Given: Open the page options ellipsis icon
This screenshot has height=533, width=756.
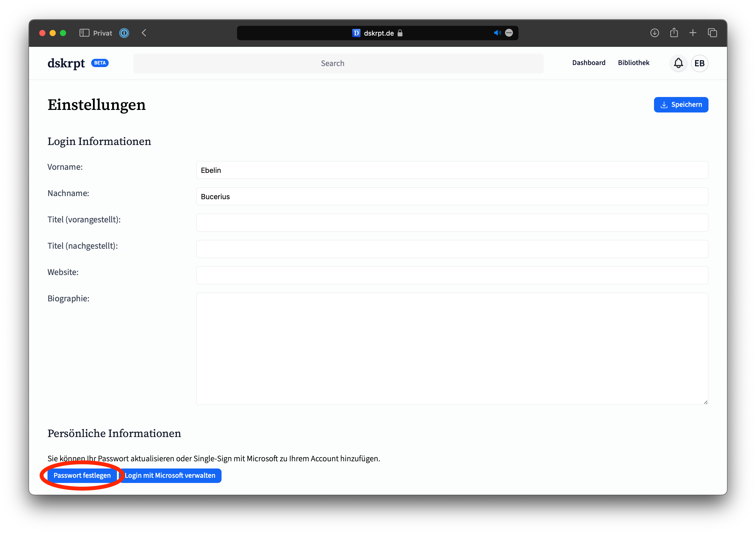Looking at the screenshot, I should (509, 33).
